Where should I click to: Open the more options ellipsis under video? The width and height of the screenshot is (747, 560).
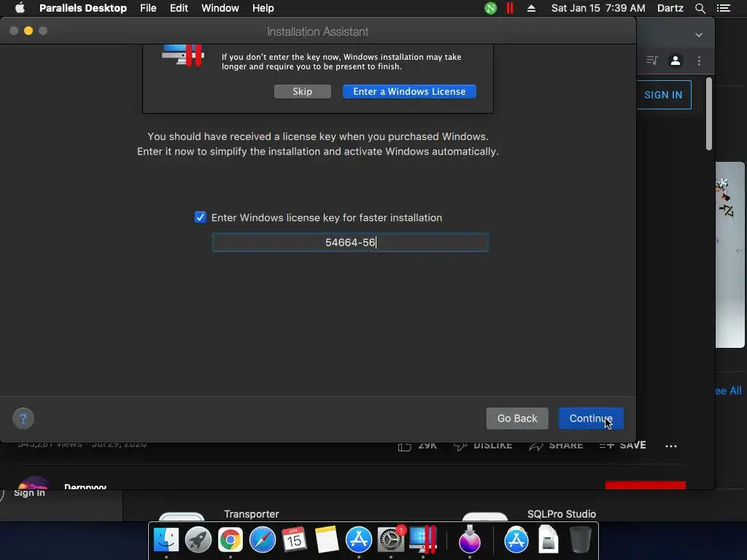click(671, 446)
